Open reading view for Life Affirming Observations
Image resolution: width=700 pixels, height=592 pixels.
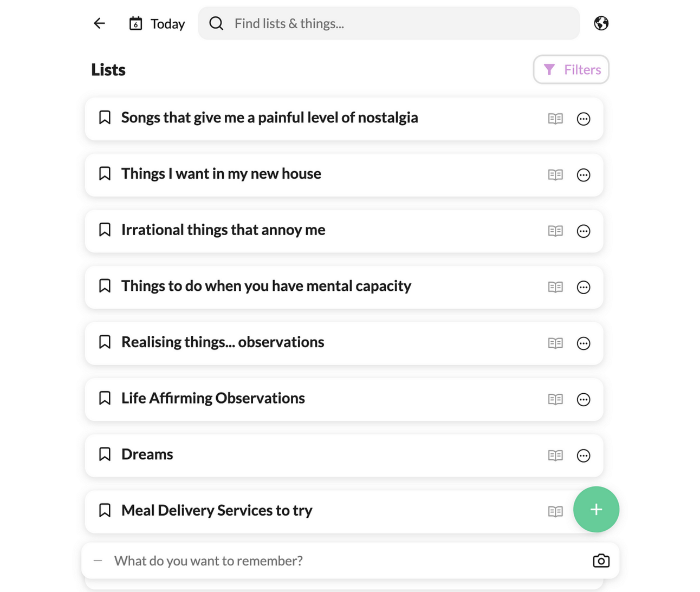pos(555,399)
